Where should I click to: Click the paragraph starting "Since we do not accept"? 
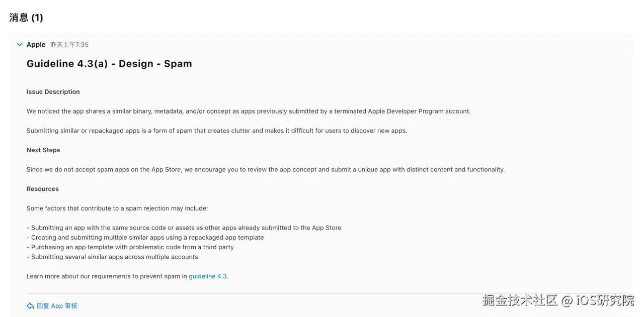(x=266, y=169)
